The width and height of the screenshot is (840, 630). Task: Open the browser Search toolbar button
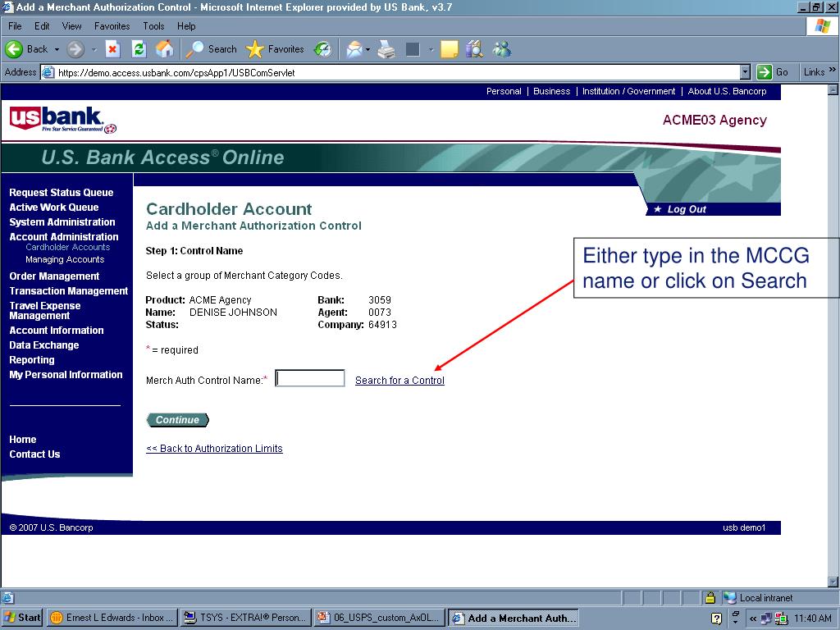click(x=211, y=49)
